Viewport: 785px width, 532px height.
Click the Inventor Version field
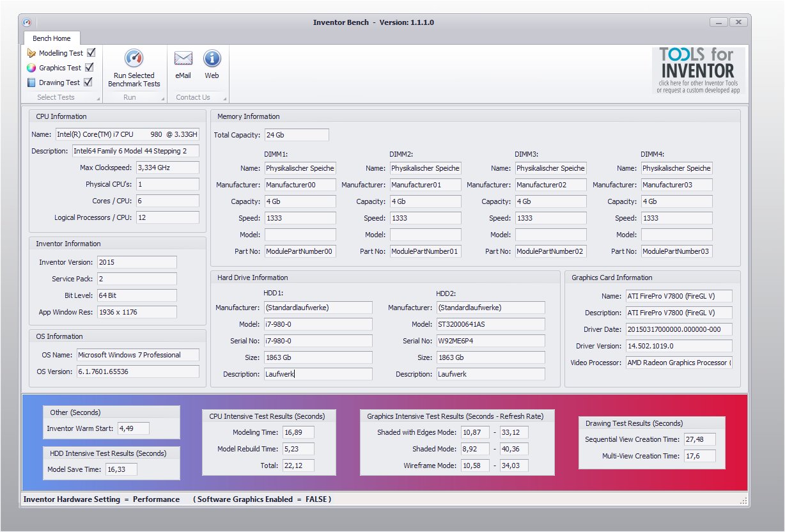point(137,262)
